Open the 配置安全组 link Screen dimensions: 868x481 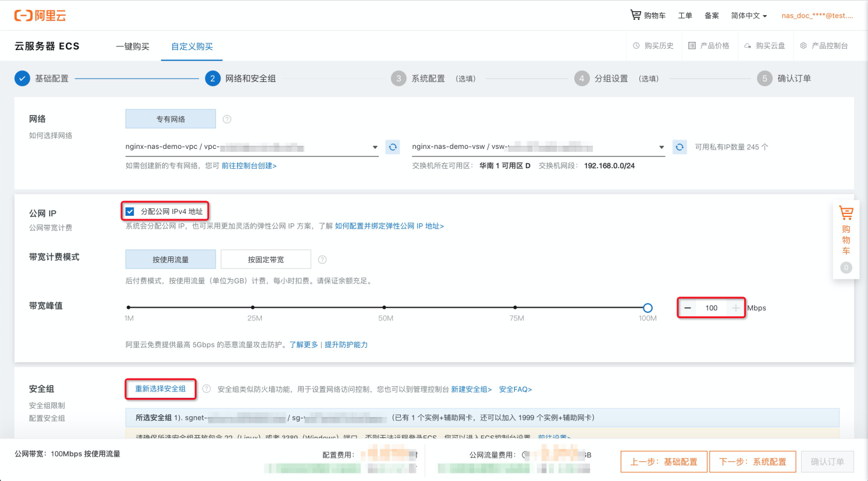pos(47,419)
